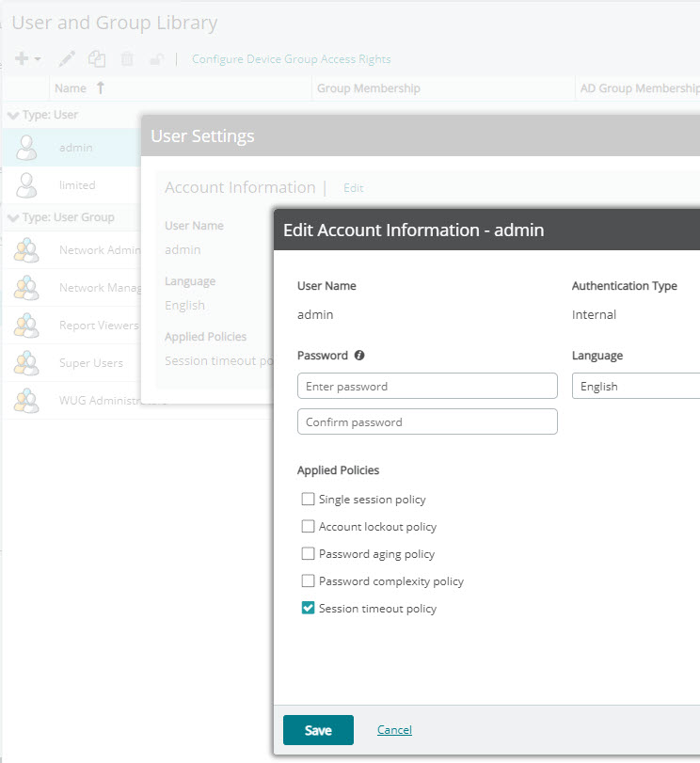
Task: Click the Super Users group icon
Action: [x=26, y=363]
